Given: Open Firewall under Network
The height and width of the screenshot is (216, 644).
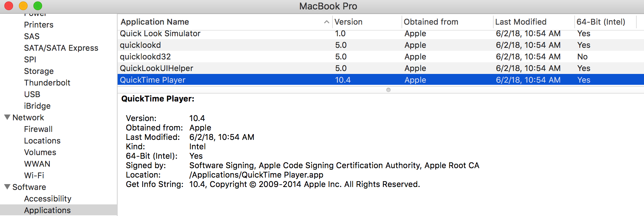Looking at the screenshot, I should (x=38, y=129).
